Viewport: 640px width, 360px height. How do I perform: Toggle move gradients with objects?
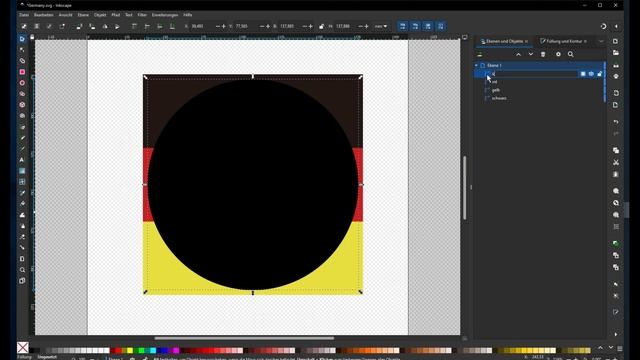[x=428, y=26]
